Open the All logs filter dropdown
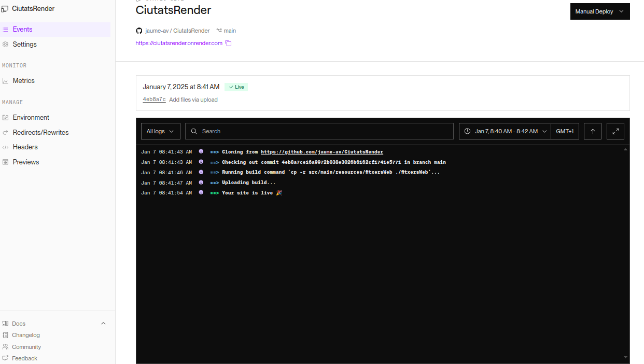The image size is (644, 364). click(x=161, y=131)
